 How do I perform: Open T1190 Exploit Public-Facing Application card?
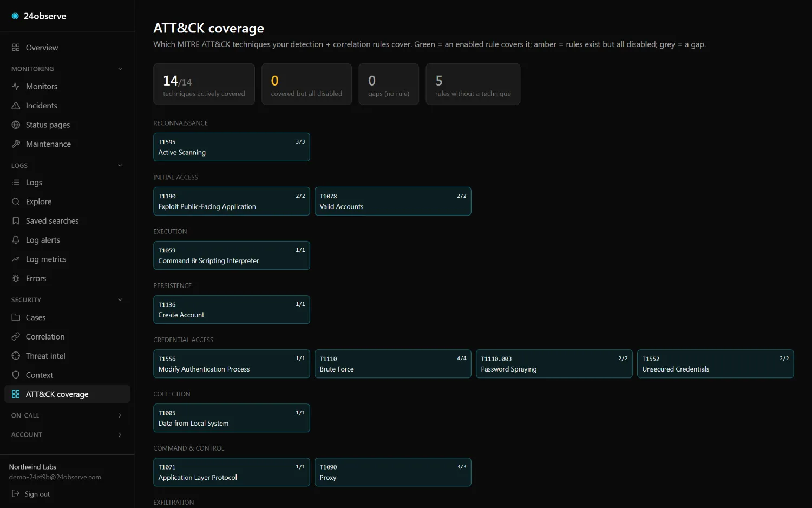232,201
